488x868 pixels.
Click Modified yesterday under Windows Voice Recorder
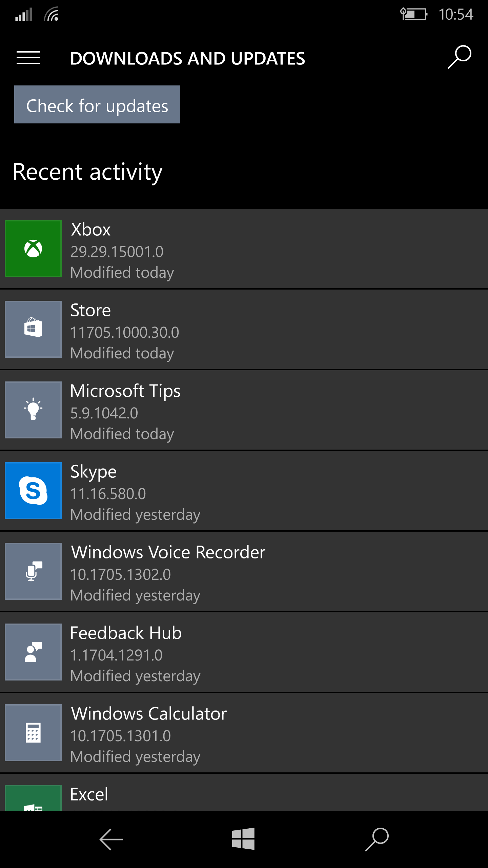136,595
